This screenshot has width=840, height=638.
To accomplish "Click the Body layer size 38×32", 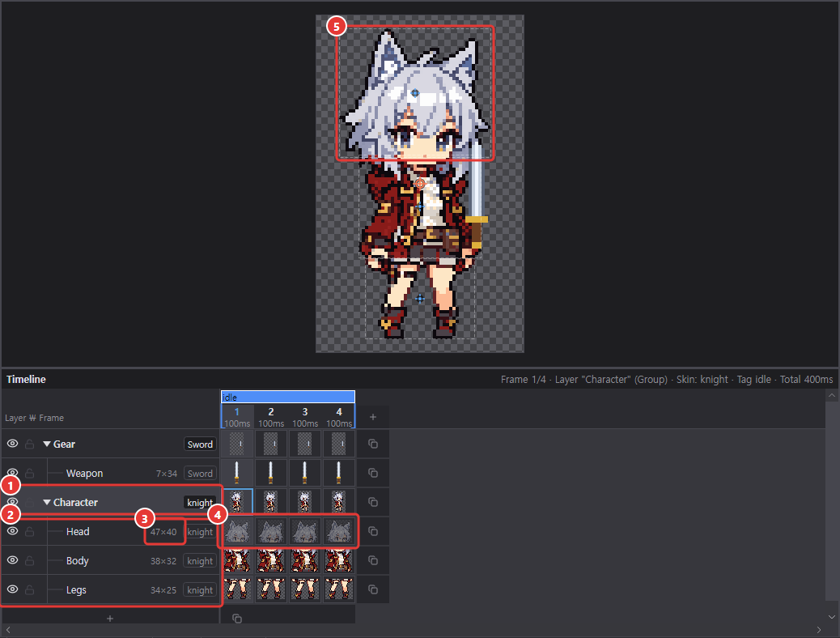I will (x=163, y=561).
